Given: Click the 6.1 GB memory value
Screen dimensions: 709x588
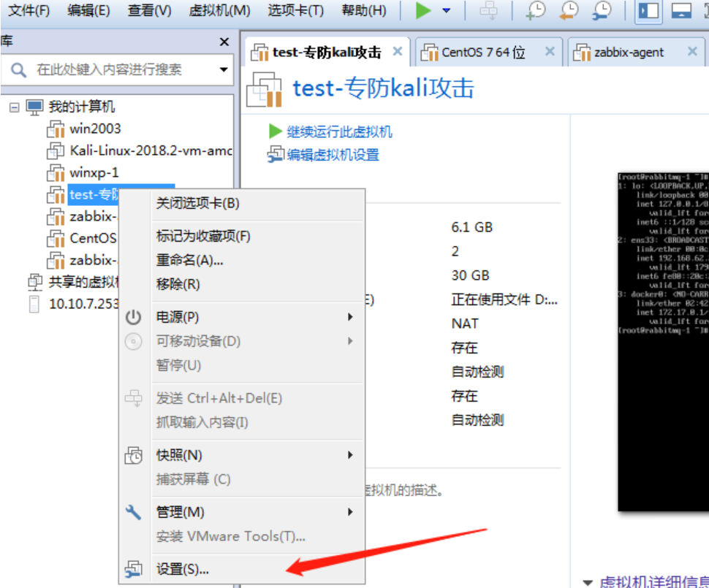Looking at the screenshot, I should [472, 227].
